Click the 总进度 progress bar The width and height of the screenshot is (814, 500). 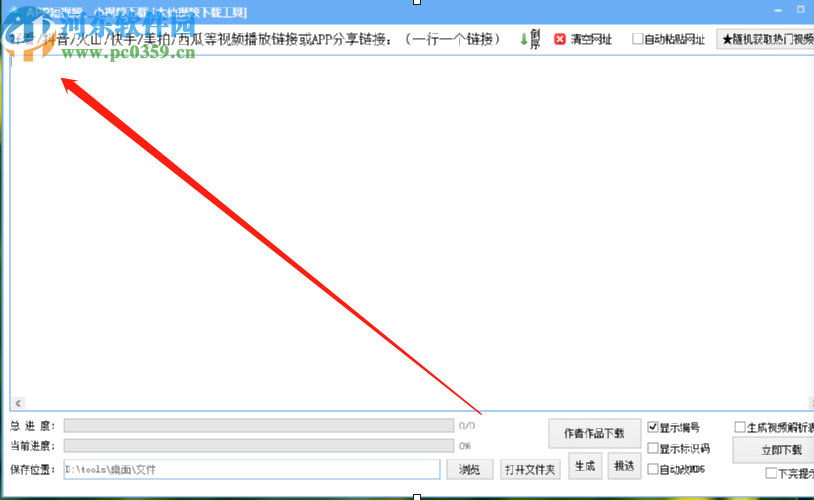[x=259, y=426]
